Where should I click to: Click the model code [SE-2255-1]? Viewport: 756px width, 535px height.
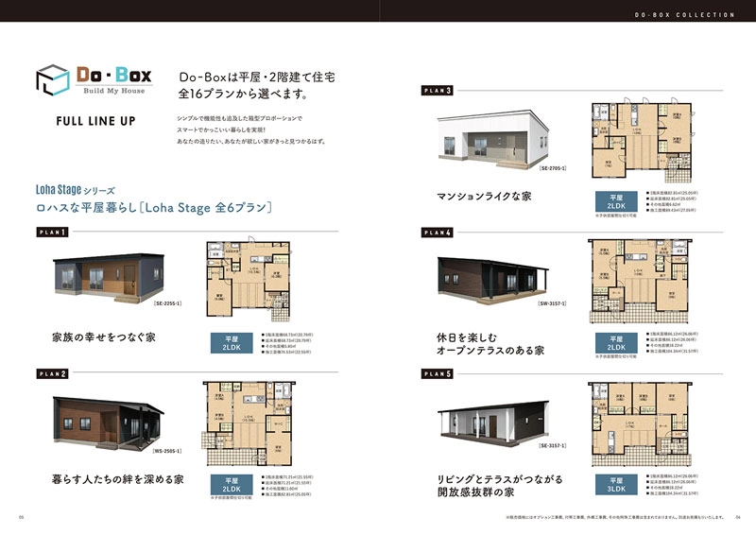pos(167,304)
